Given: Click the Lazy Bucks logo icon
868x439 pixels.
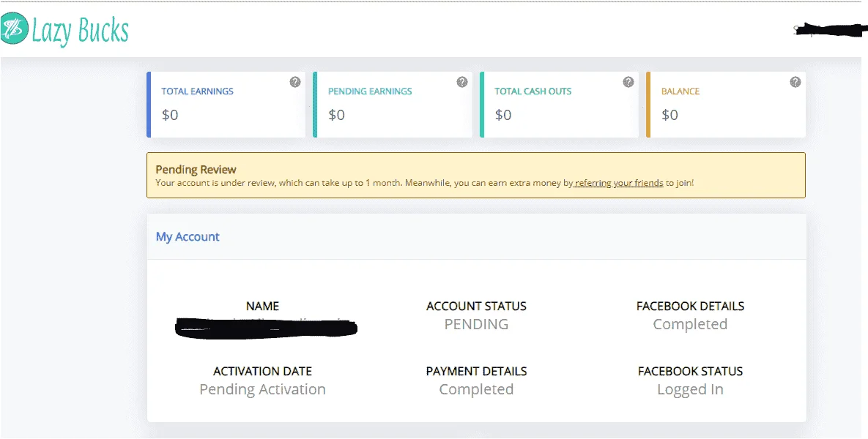Looking at the screenshot, I should coord(14,29).
